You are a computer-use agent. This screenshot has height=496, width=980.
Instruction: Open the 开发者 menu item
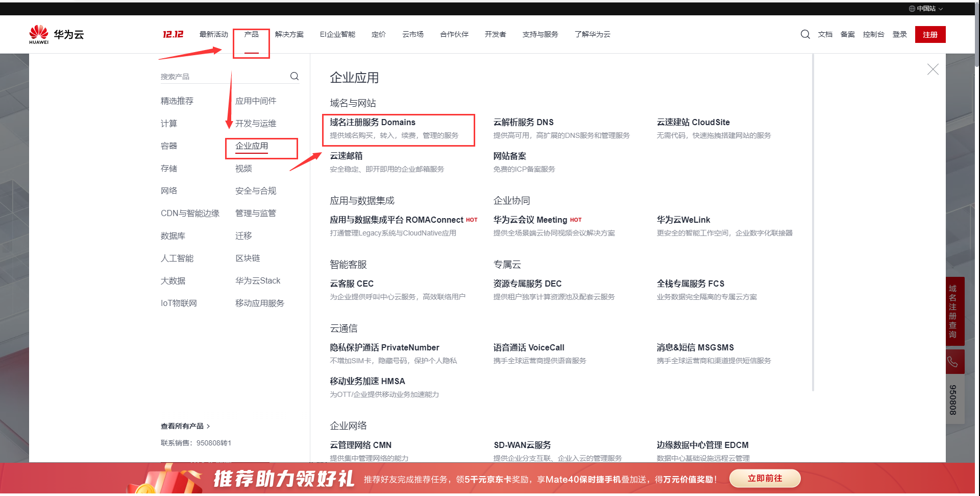496,34
